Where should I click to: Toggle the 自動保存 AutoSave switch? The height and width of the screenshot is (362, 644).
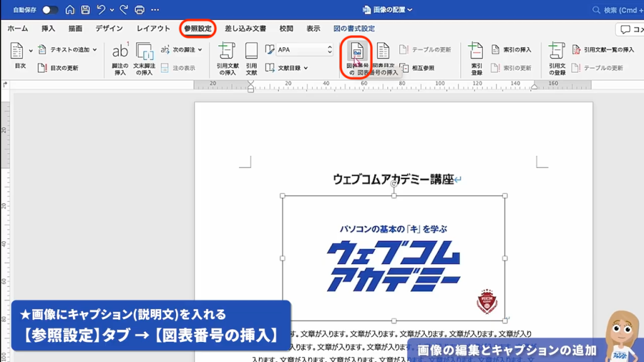coord(50,9)
